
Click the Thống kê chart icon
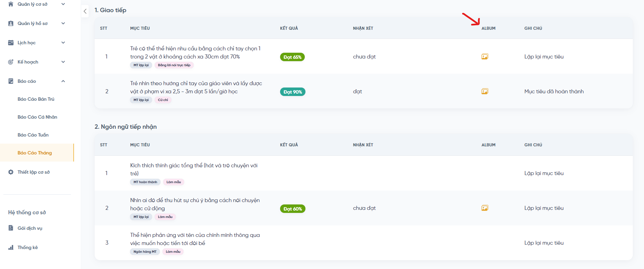tap(11, 247)
